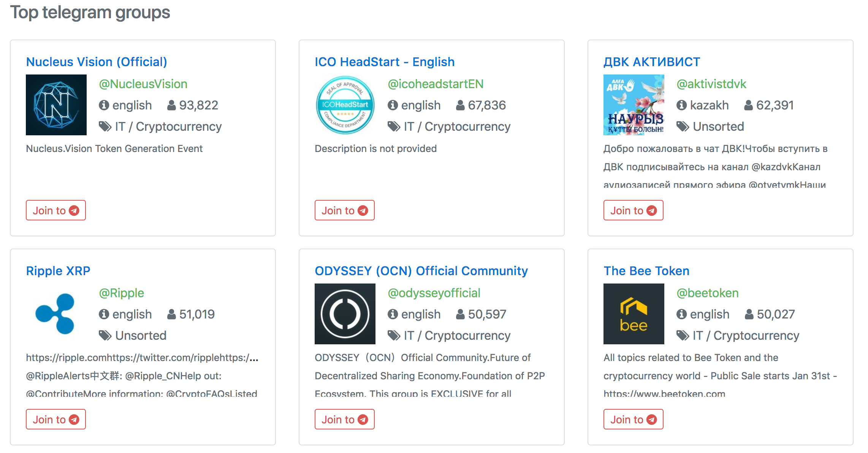This screenshot has height=453, width=868.
Task: Click the info icon on ODYSSEY community card
Action: click(x=392, y=314)
